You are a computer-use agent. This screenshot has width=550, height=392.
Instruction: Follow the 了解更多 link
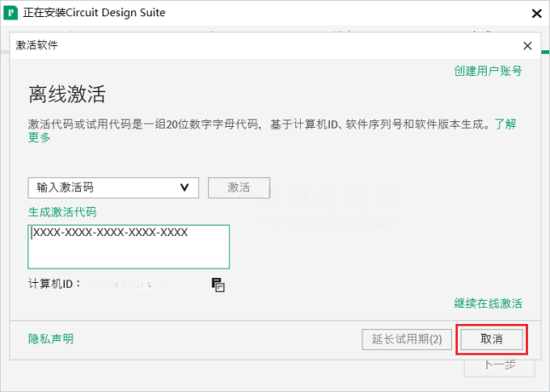click(505, 124)
